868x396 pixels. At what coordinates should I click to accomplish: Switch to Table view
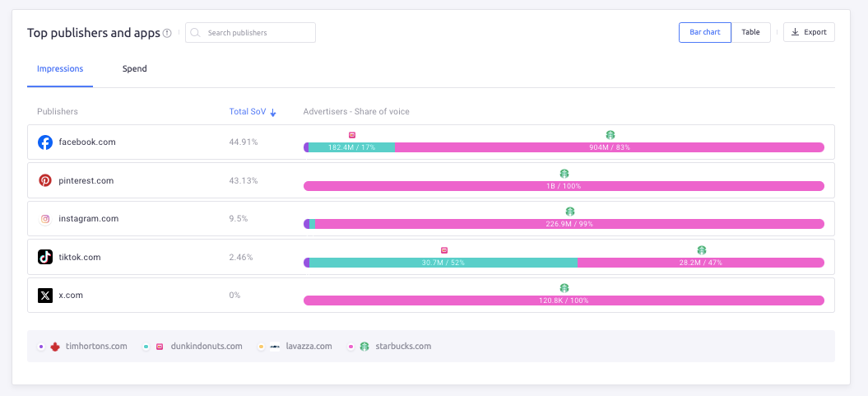(x=750, y=32)
